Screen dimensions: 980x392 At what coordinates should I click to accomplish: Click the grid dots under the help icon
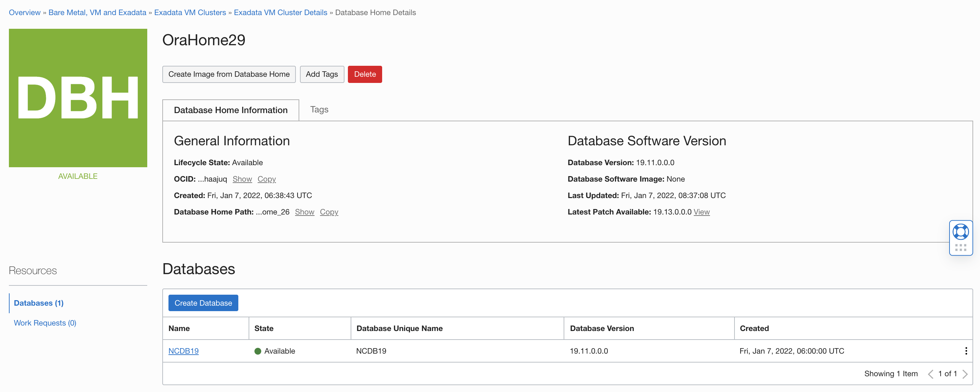[x=960, y=247]
